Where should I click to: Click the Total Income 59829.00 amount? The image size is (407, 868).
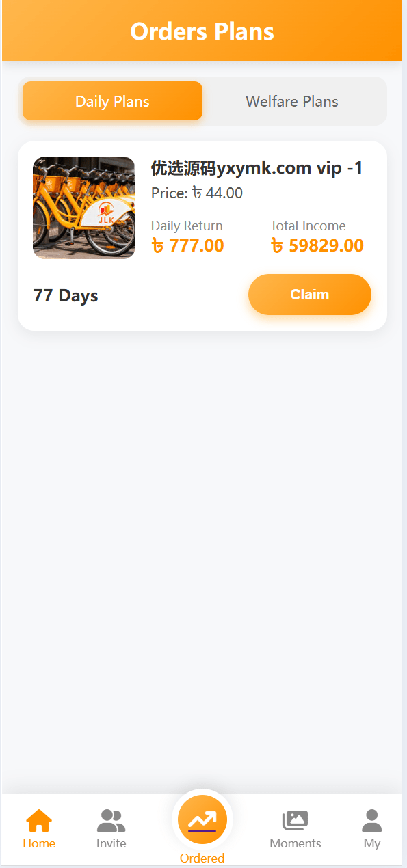click(x=317, y=245)
